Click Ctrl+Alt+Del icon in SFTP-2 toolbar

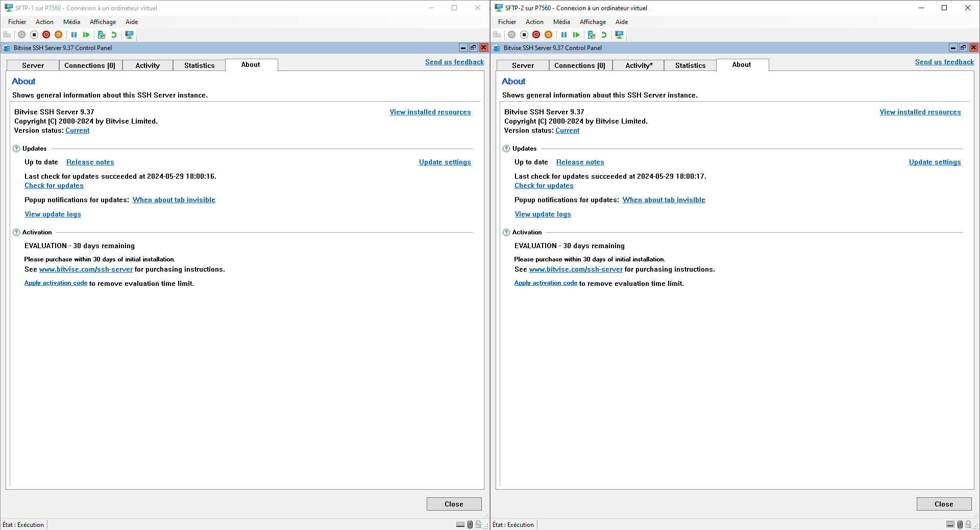tap(497, 35)
